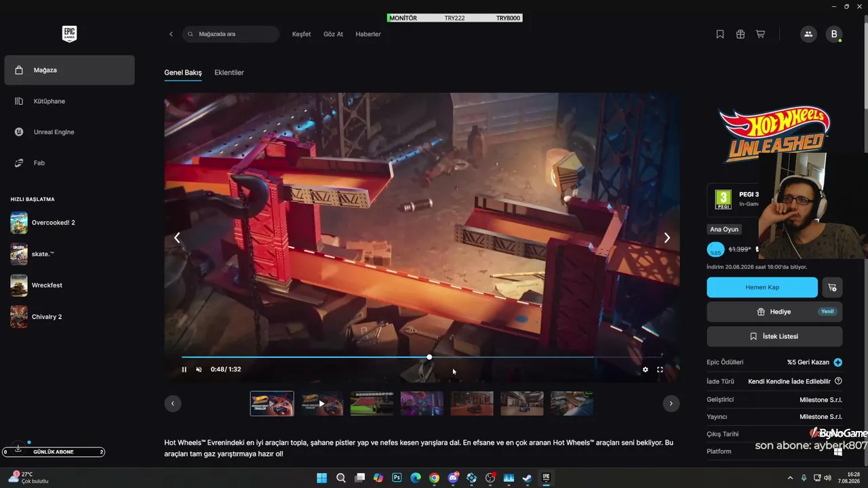Open the gift icon in top header
This screenshot has width=868, height=488.
pos(741,34)
